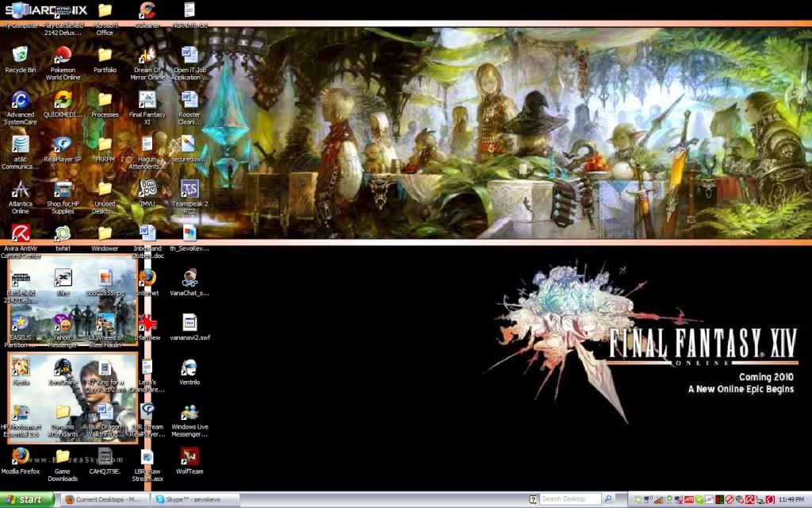Open the Lava's GrandParents file
The image size is (812, 508).
(147, 367)
